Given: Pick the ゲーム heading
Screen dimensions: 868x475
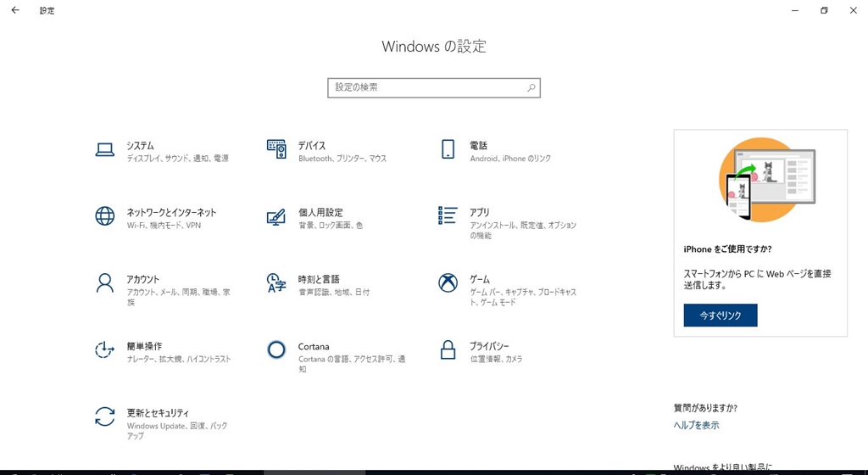Looking at the screenshot, I should click(480, 280).
